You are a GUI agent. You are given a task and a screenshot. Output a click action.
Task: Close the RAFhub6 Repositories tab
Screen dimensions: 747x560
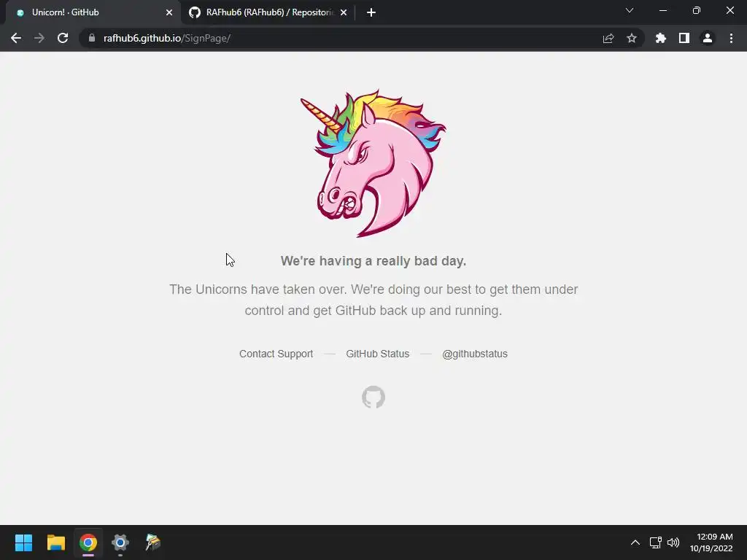click(x=344, y=12)
